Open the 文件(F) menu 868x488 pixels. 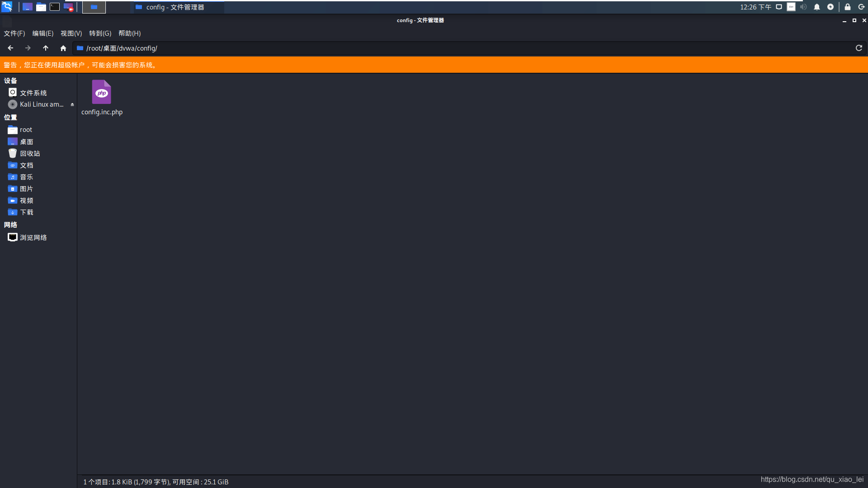point(14,33)
